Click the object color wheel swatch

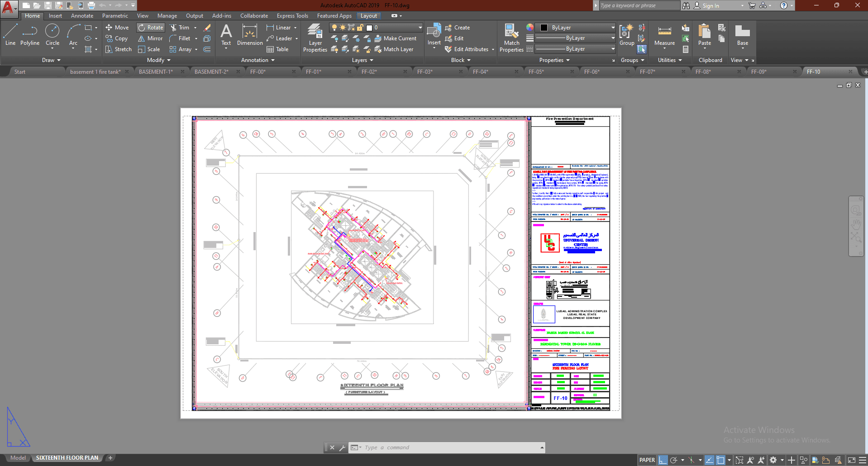pyautogui.click(x=530, y=28)
